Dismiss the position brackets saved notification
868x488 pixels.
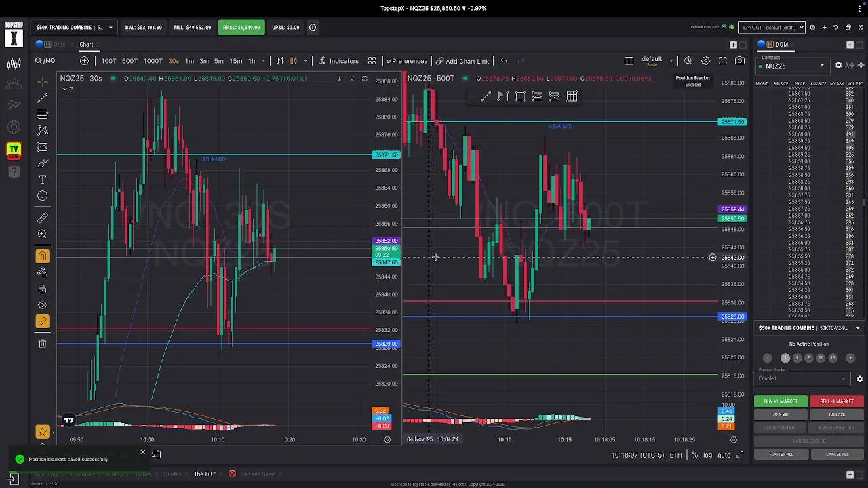click(x=142, y=452)
